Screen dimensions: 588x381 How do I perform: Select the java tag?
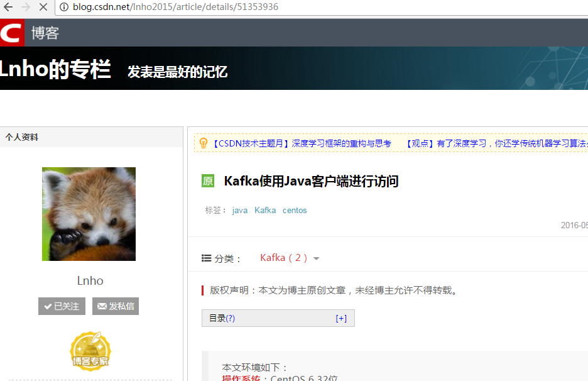(239, 210)
